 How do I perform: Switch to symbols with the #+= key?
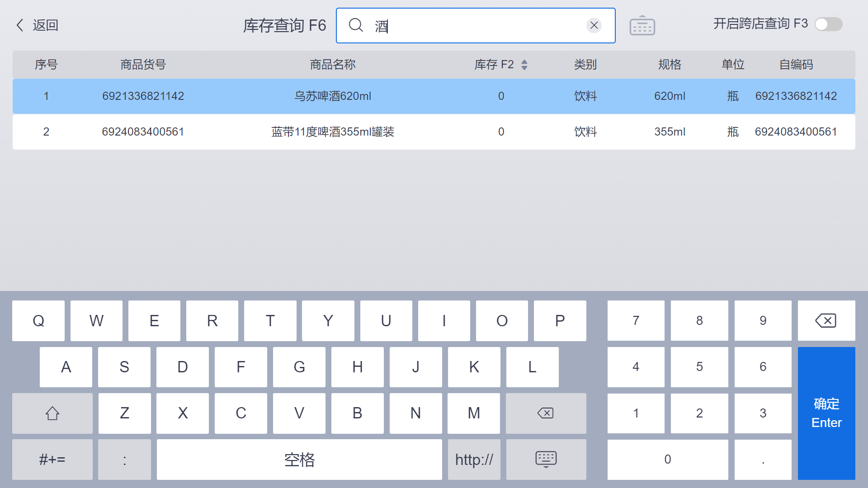[x=52, y=459]
